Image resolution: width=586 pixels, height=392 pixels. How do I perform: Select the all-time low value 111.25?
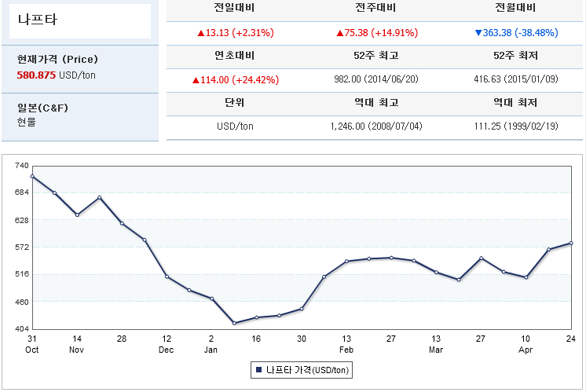pos(515,126)
